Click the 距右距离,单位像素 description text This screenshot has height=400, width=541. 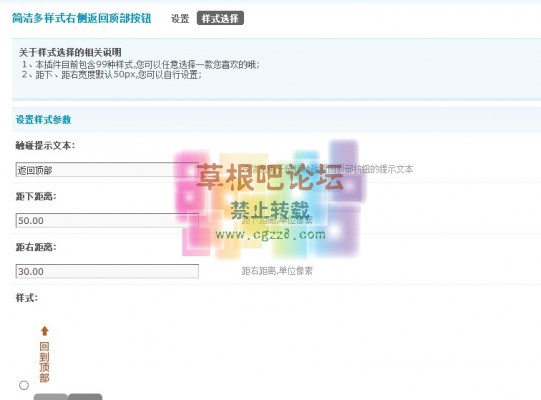click(277, 271)
